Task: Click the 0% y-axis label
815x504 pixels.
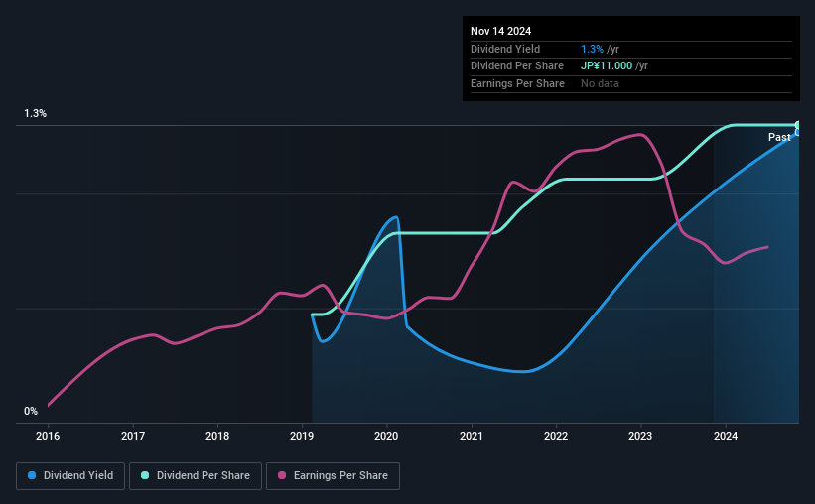Action: 31,411
